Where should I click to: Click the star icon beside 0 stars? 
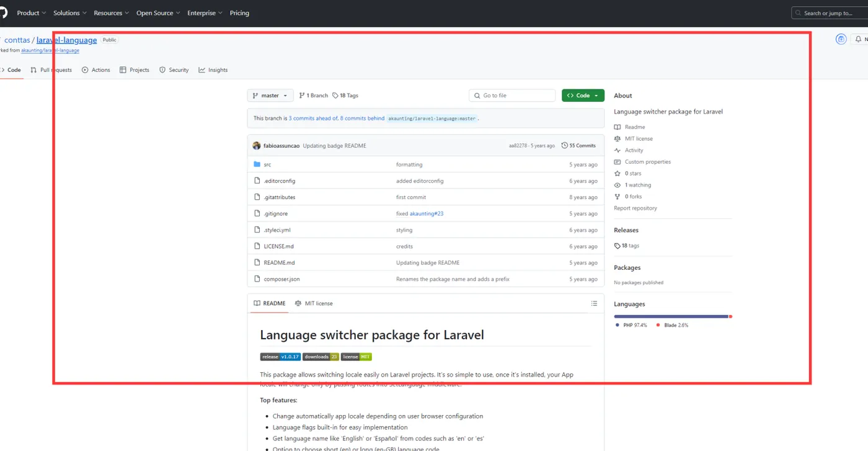click(x=618, y=174)
